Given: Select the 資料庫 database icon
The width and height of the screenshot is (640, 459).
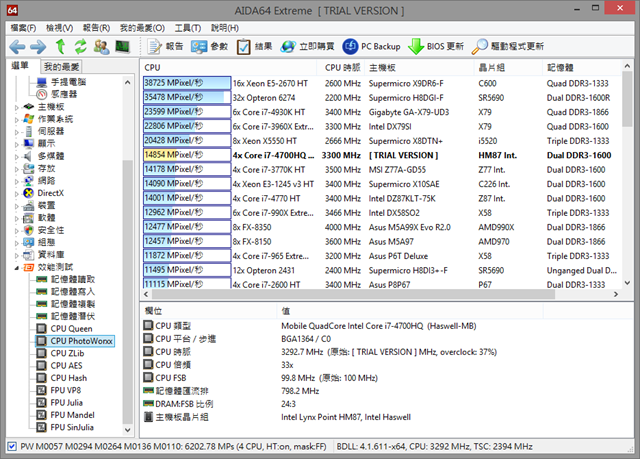Looking at the screenshot, I should click(29, 255).
